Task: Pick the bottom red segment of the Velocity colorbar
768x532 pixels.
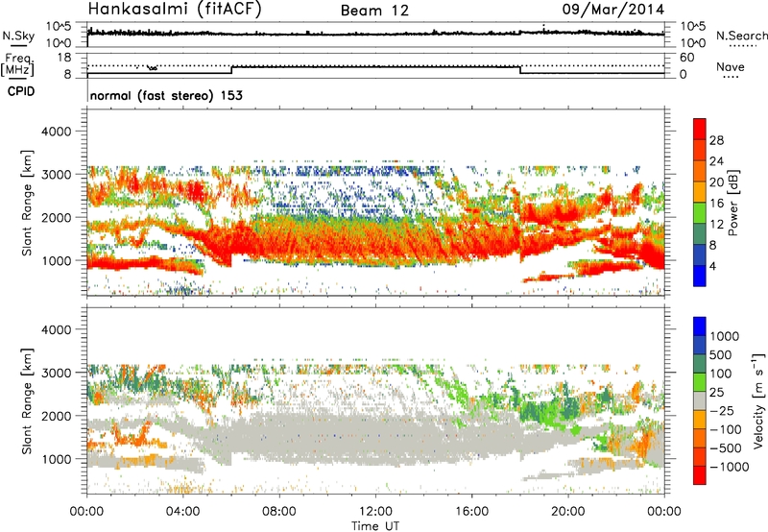Action: [700, 475]
